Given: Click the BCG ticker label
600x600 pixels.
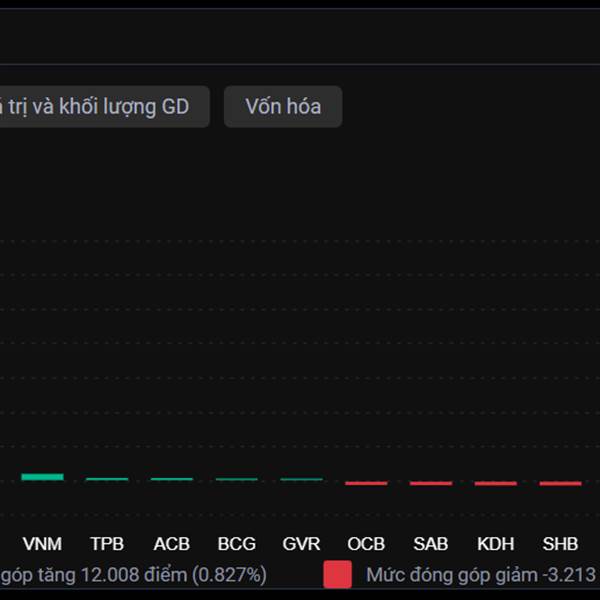Looking at the screenshot, I should pyautogui.click(x=236, y=544).
